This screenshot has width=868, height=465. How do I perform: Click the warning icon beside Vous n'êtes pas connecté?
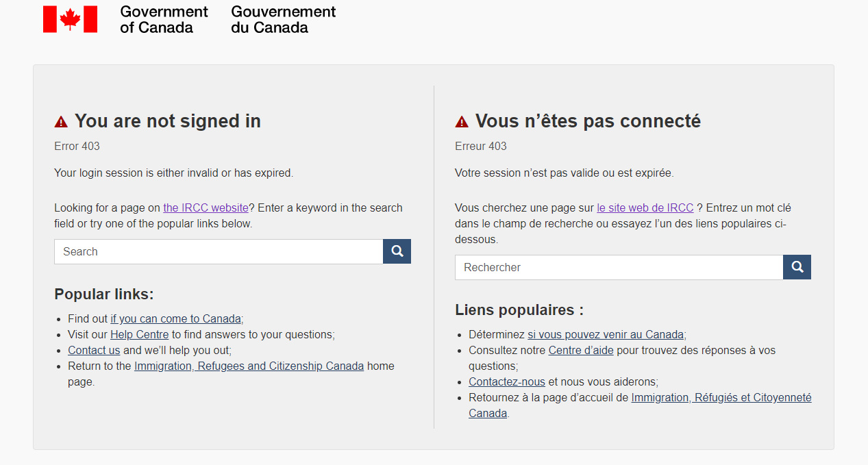462,122
